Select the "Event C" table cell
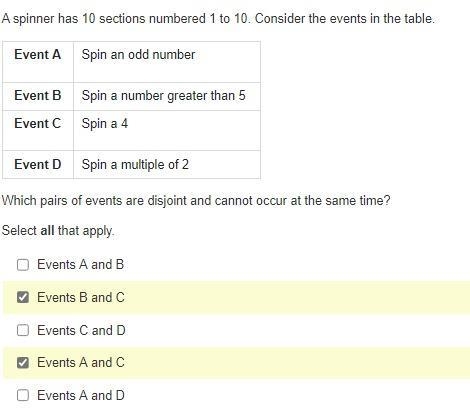The width and height of the screenshot is (470, 419). click(38, 130)
